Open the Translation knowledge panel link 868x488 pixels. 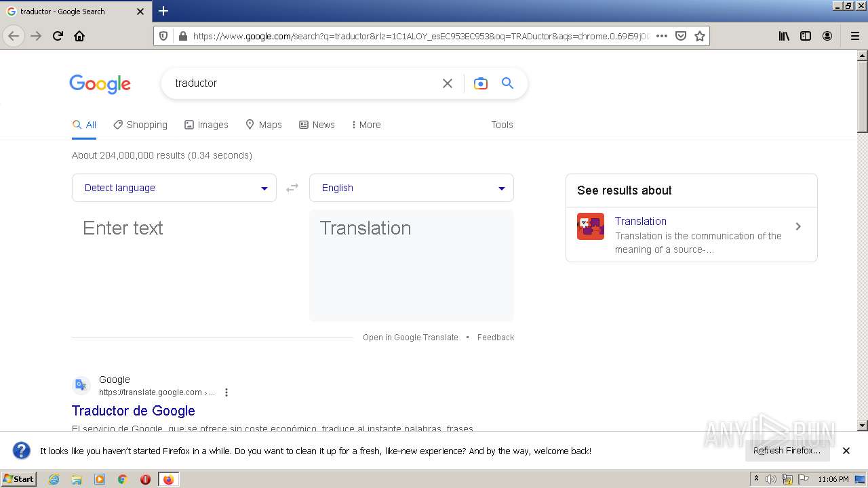click(641, 221)
